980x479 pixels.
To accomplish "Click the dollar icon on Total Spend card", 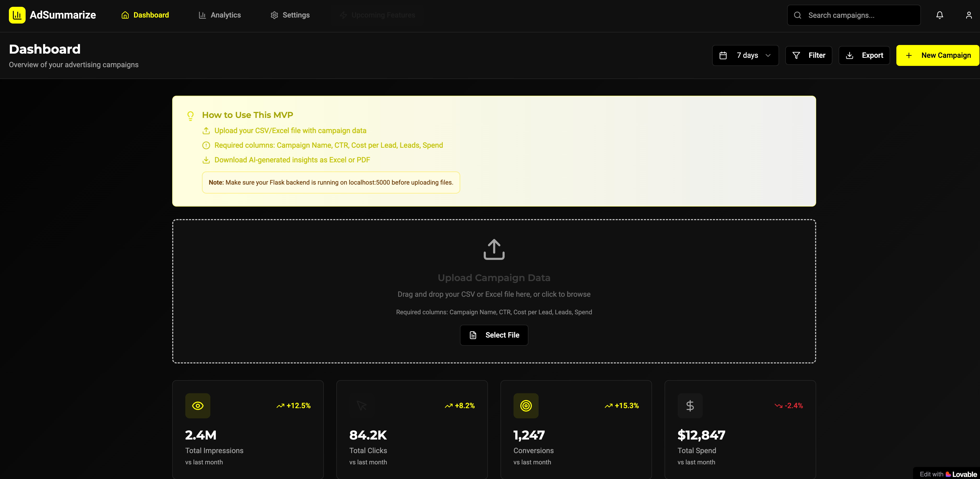I will point(690,406).
